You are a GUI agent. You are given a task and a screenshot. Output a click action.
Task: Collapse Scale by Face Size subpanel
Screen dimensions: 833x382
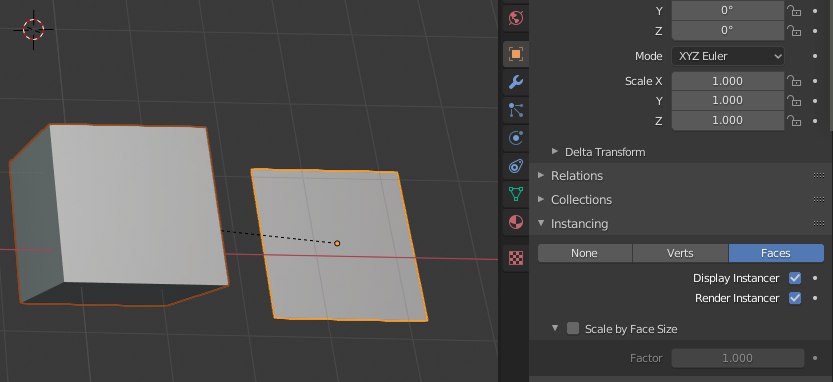555,328
